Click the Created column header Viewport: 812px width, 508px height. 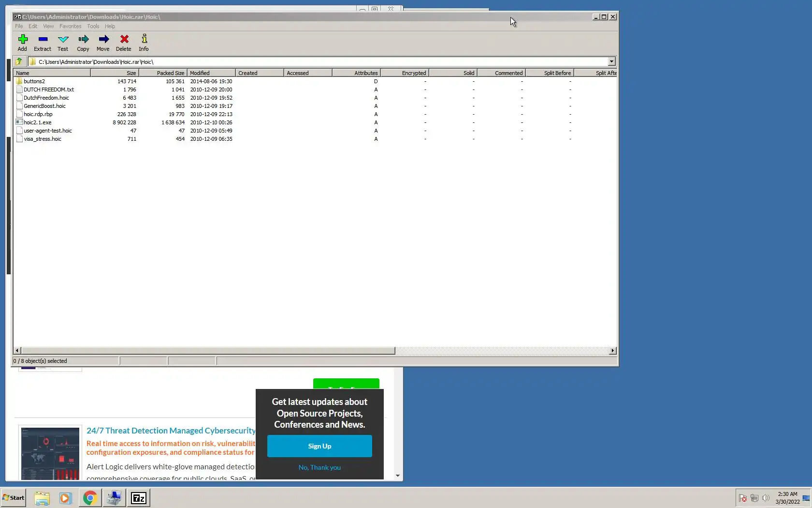[x=260, y=73]
